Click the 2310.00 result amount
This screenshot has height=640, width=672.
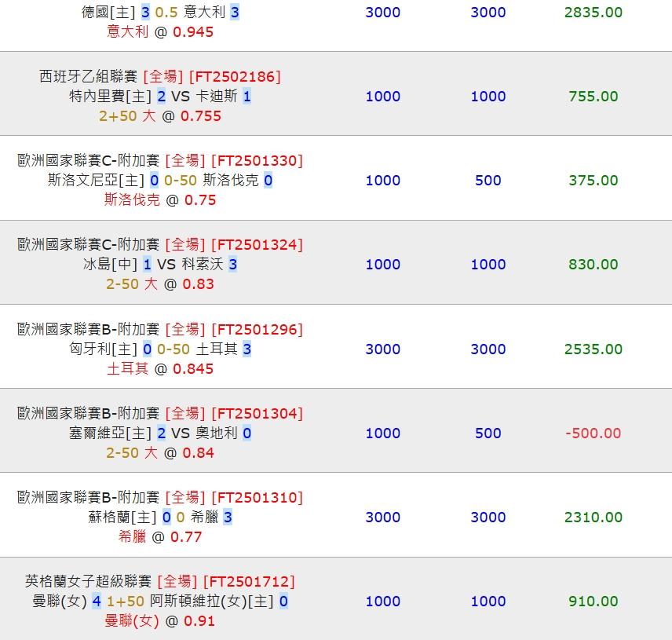pos(593,517)
